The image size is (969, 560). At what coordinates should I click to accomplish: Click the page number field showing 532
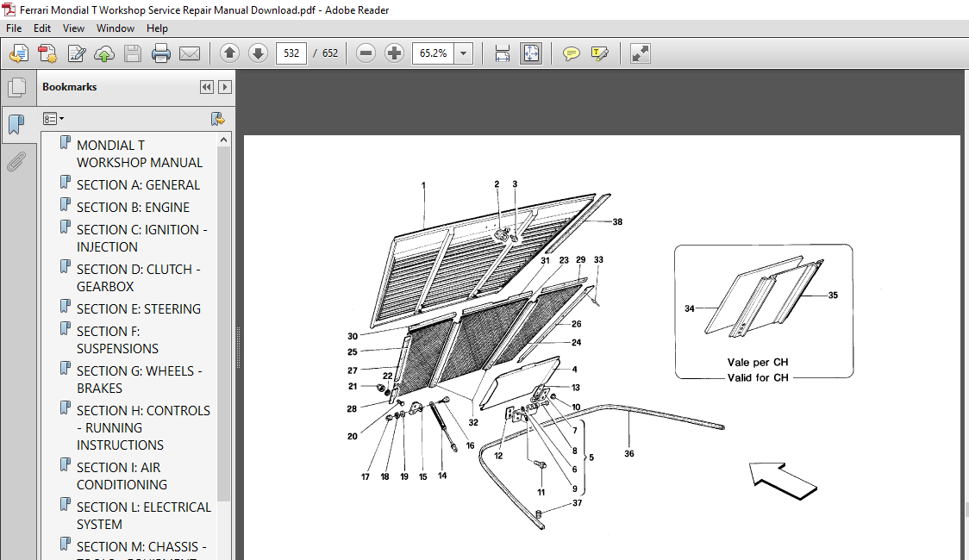(291, 53)
